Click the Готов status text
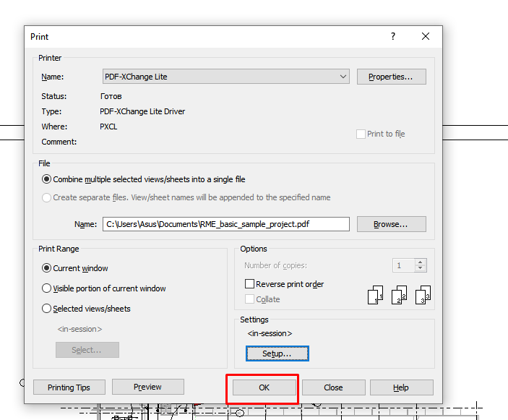Viewport: 508px width, 420px height. (111, 96)
